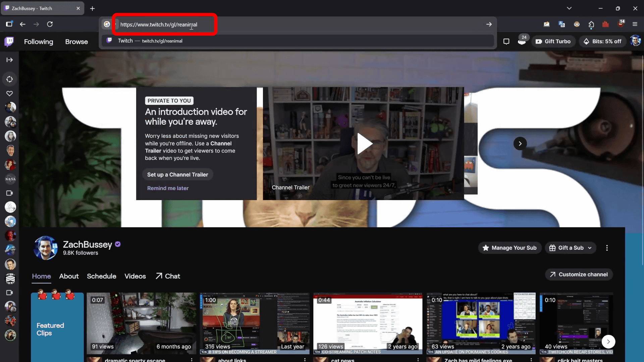
Task: Click the NASA channel avatar in sidebar
Action: [x=10, y=179]
